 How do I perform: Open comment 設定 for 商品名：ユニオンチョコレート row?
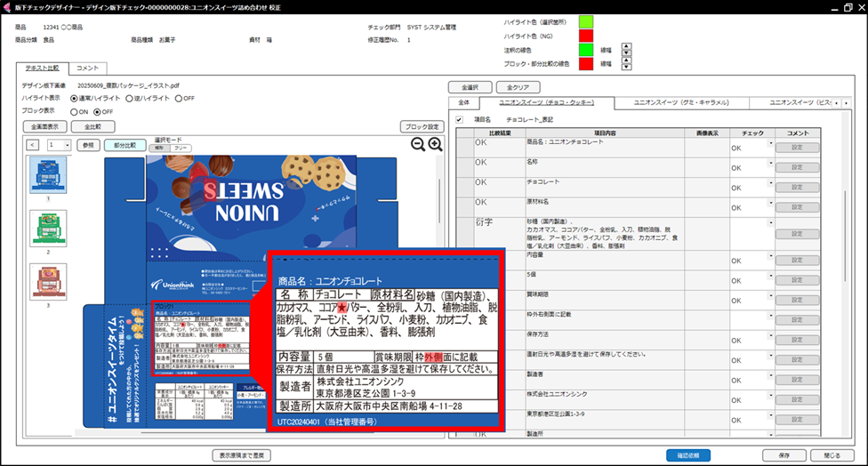[797, 148]
